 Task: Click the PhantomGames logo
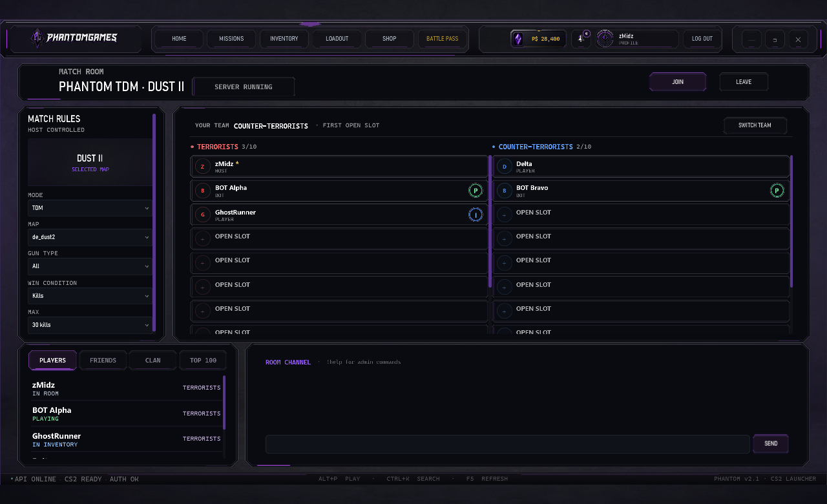pyautogui.click(x=74, y=39)
